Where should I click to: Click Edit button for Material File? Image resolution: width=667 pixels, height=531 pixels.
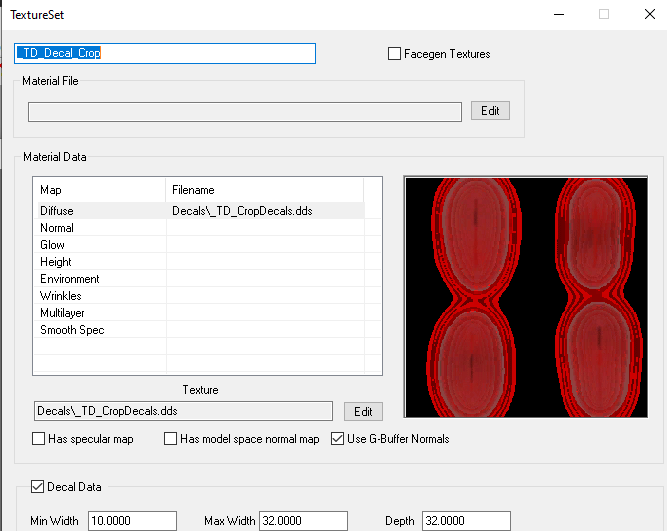tap(490, 111)
